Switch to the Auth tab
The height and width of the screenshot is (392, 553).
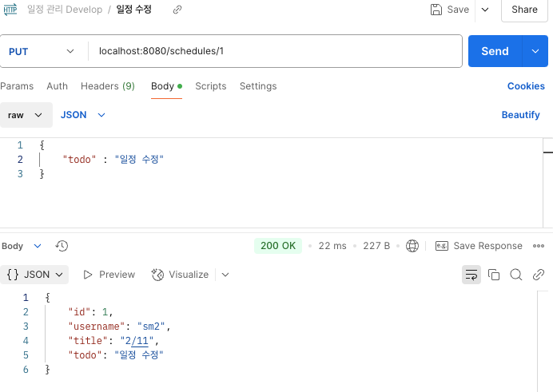click(57, 86)
